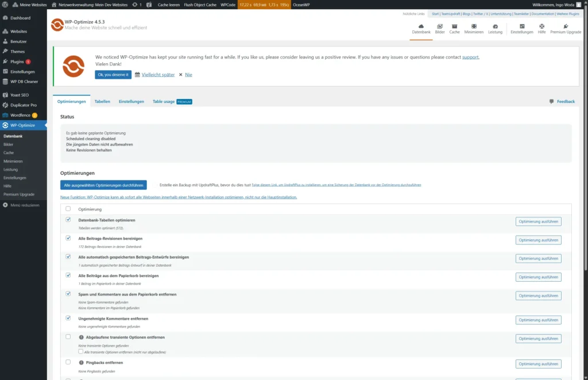Open WPCode menu in admin bar
Screen dimensions: 588x380
click(x=227, y=5)
